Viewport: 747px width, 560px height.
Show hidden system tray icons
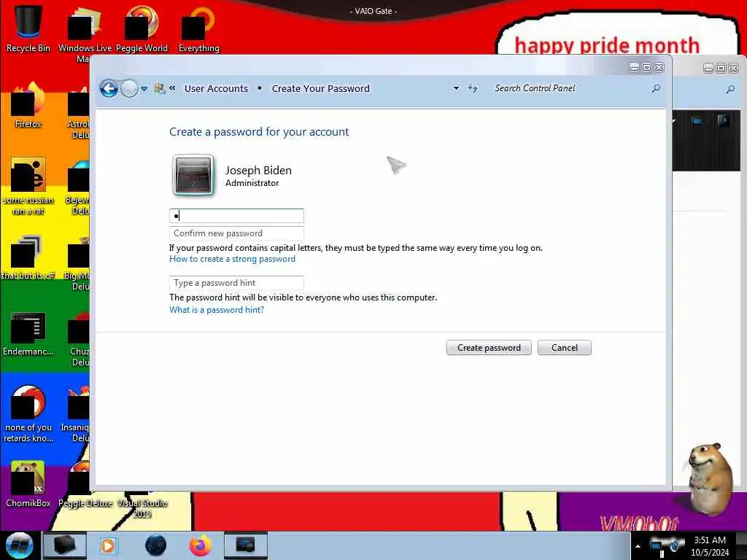(x=638, y=546)
